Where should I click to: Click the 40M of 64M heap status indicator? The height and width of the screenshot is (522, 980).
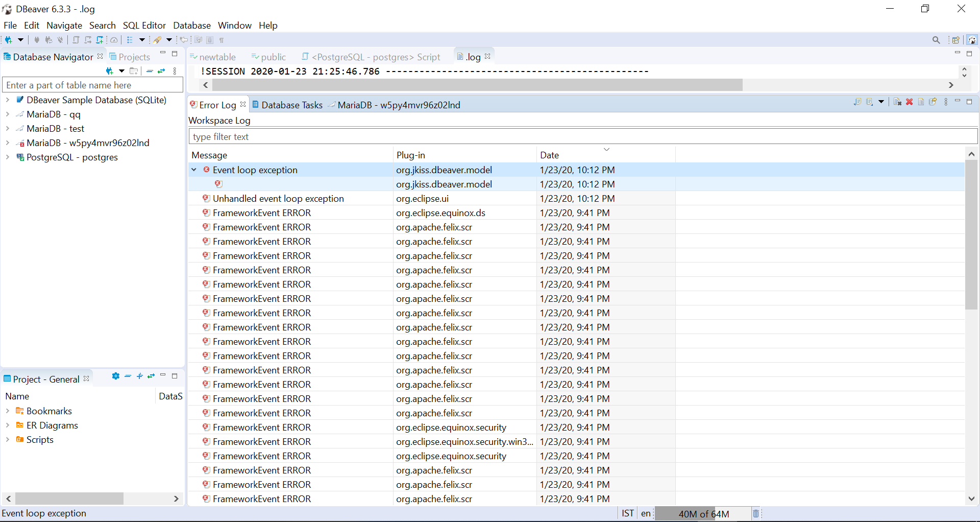click(704, 514)
